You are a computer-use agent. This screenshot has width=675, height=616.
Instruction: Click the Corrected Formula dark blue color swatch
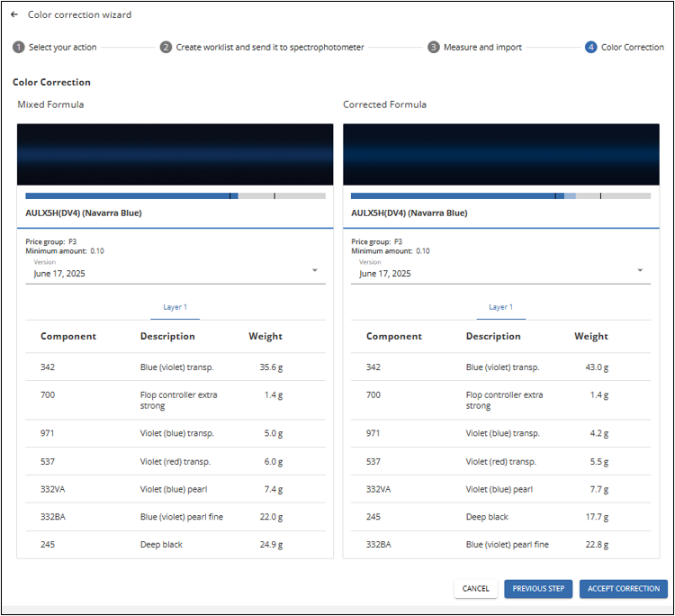tap(501, 155)
